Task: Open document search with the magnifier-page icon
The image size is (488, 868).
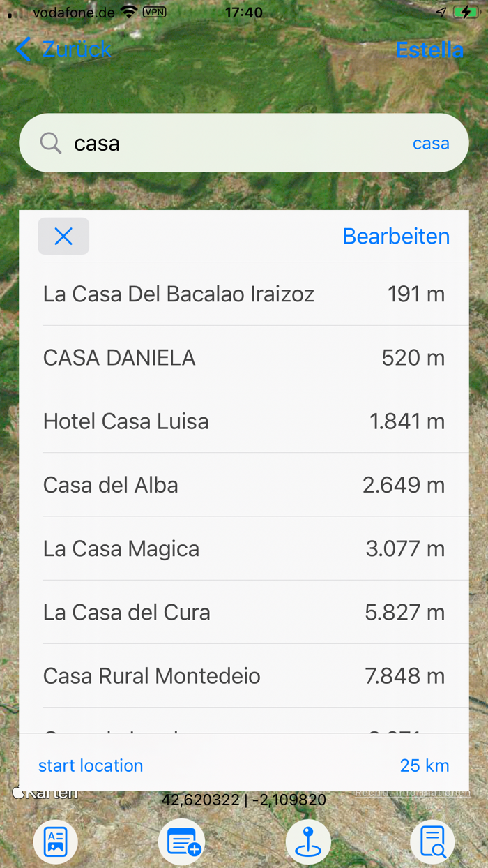Action: click(x=433, y=841)
